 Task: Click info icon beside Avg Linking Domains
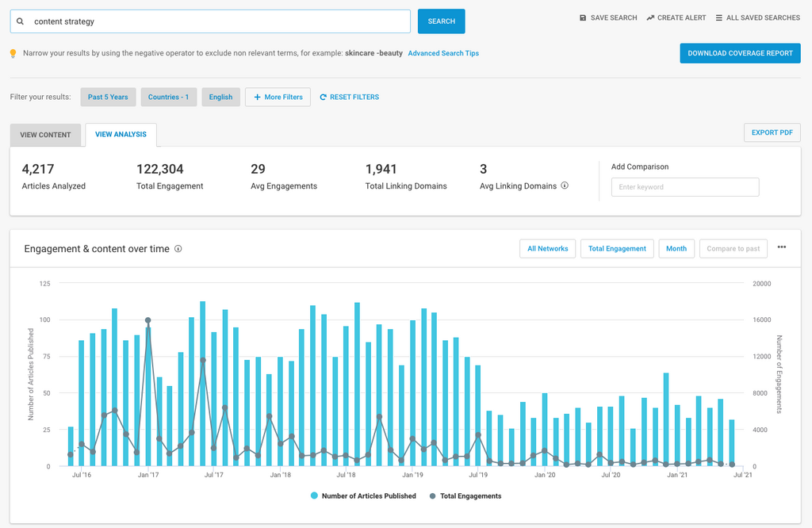coord(565,186)
